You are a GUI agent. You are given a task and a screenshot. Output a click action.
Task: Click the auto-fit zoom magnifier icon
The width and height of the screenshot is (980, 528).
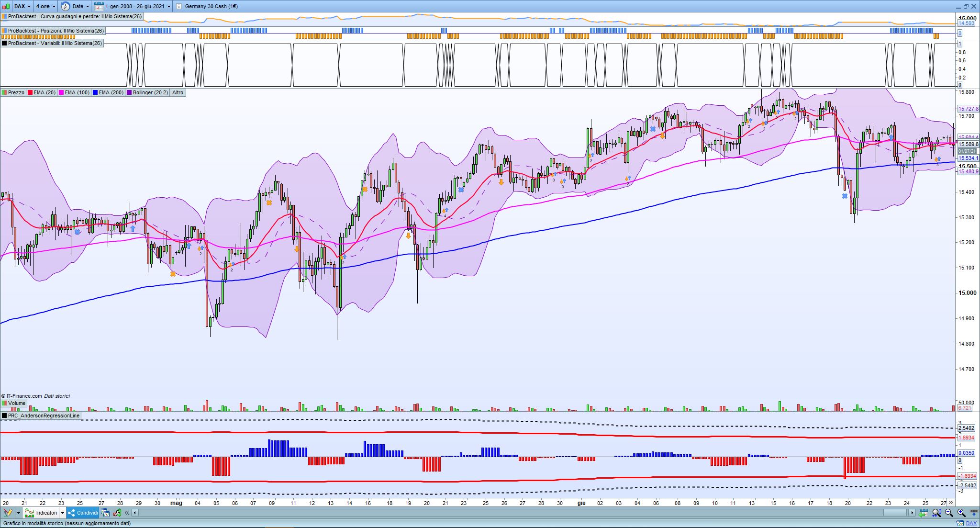click(936, 513)
